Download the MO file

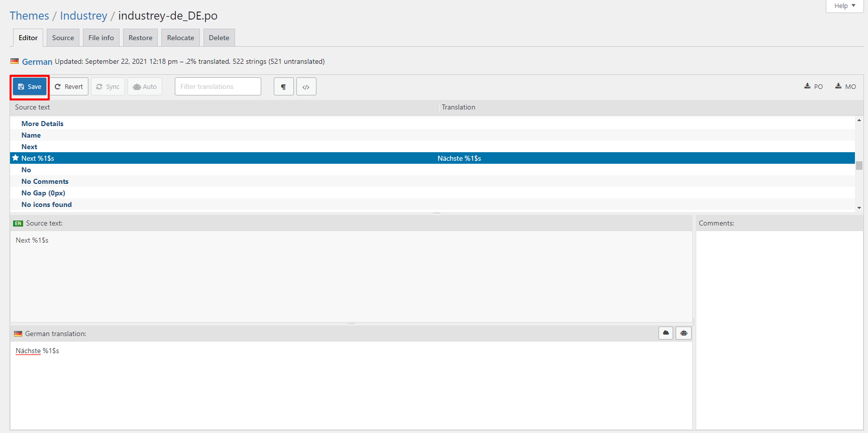pos(845,86)
